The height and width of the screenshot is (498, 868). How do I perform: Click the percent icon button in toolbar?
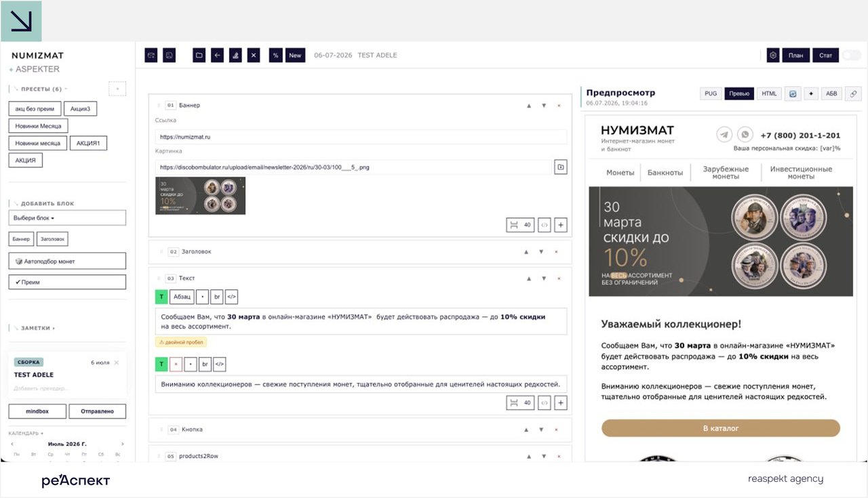tap(275, 56)
